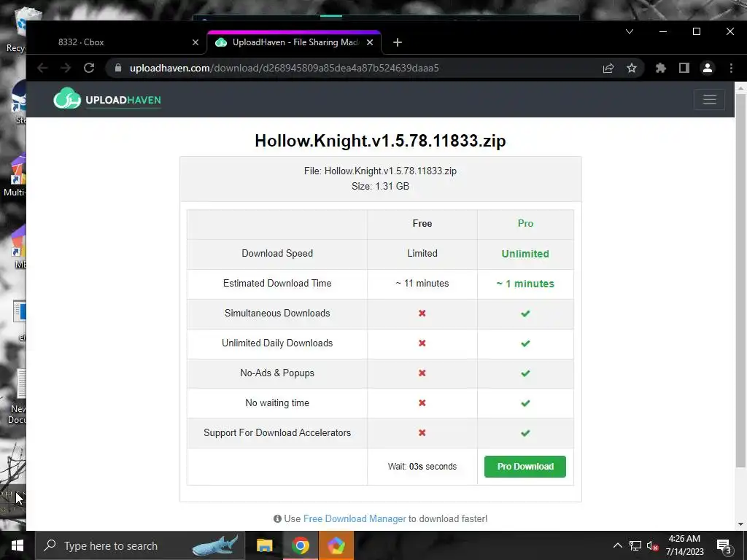747x560 pixels.
Task: Select the UploadHaven - File Sharing tab
Action: tap(295, 42)
